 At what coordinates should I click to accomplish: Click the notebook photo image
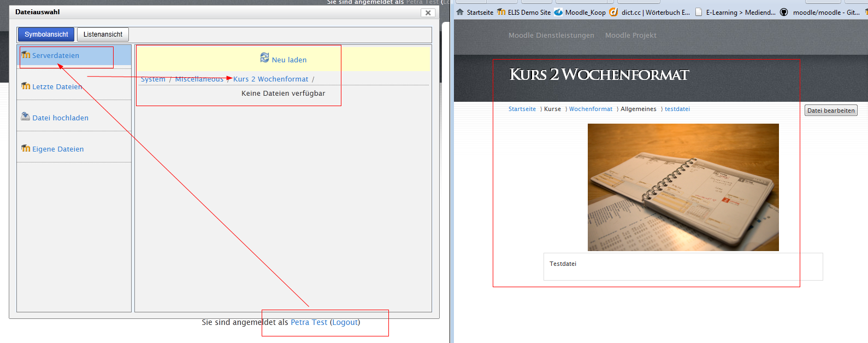tap(683, 187)
